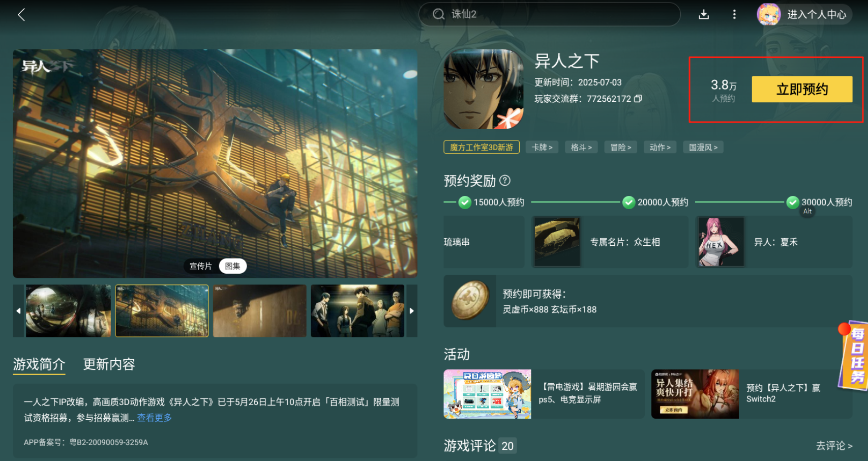
Task: Click the 活动 section heading
Action: 457,354
